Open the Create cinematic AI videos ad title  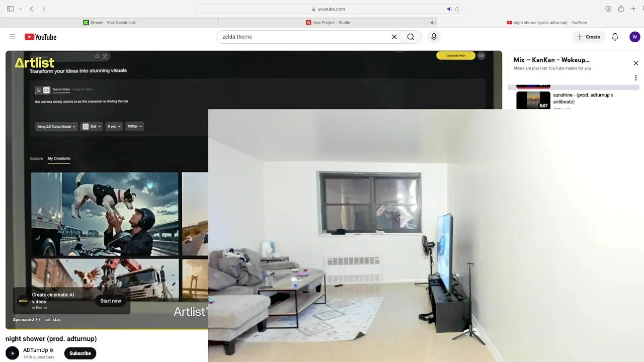coord(53,298)
